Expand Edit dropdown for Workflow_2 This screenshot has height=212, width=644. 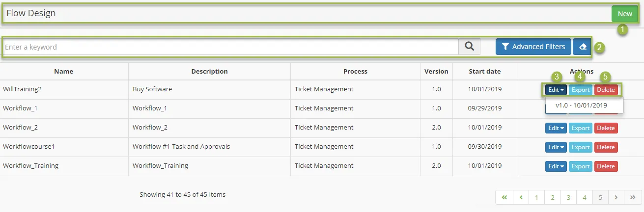click(x=556, y=128)
